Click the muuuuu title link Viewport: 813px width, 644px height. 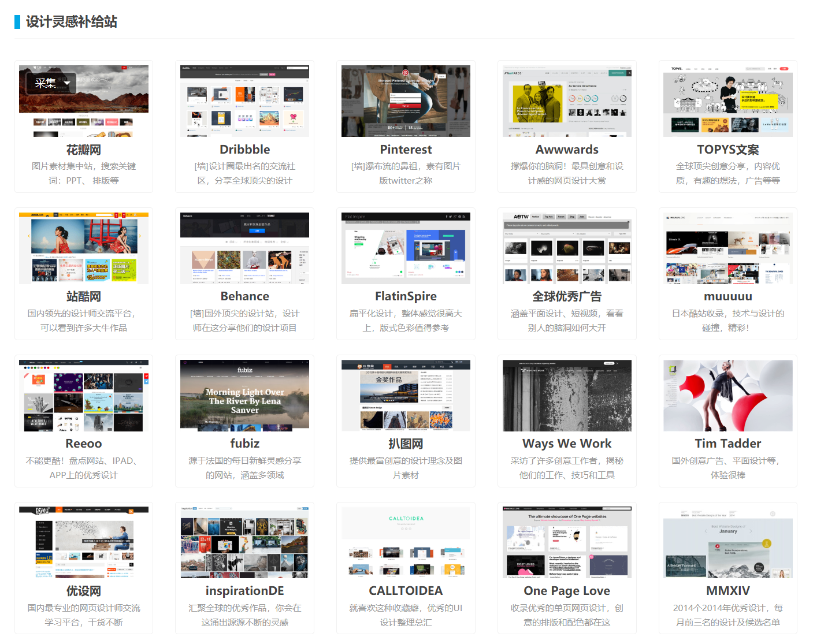point(728,296)
